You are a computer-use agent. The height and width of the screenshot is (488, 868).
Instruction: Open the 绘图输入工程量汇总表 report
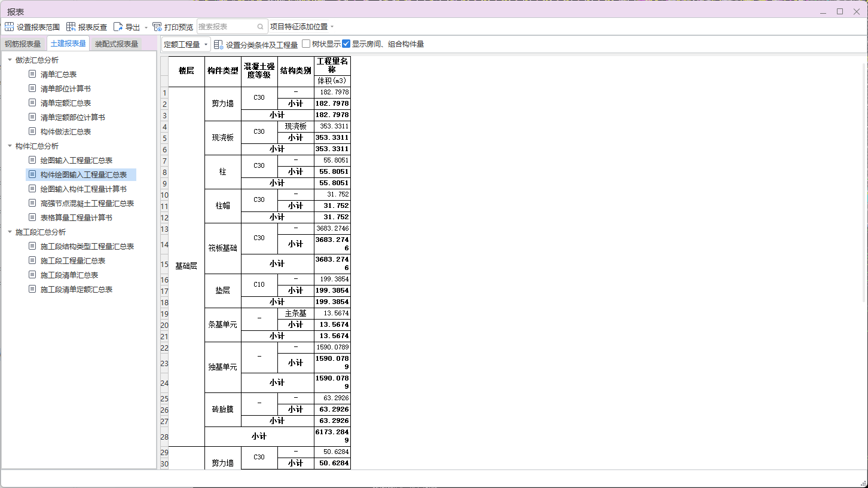(x=77, y=160)
